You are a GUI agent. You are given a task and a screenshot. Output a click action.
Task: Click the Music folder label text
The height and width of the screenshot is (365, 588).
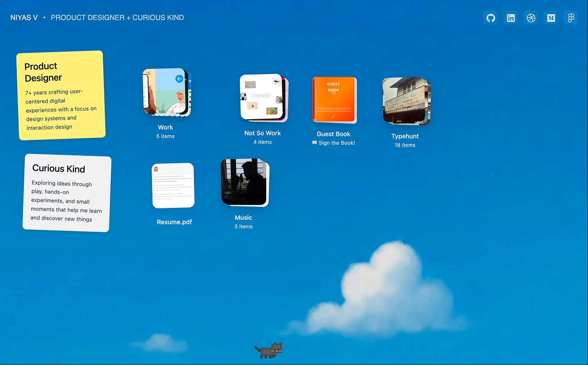coord(243,218)
